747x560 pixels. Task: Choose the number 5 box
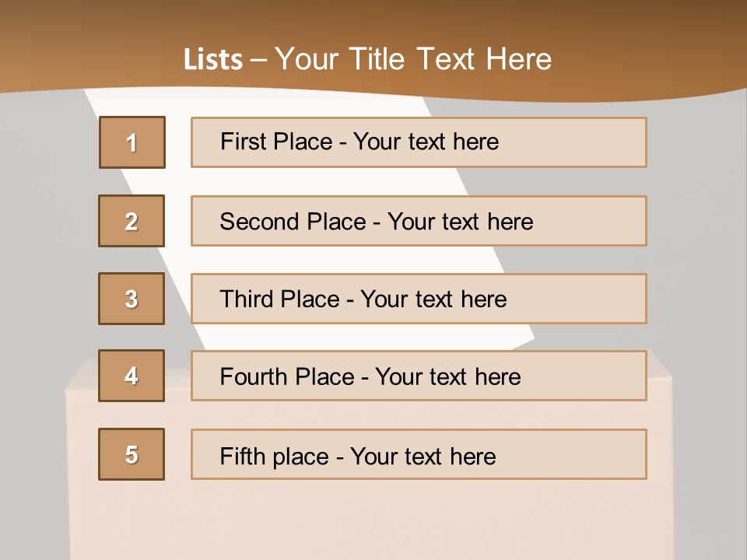[132, 454]
